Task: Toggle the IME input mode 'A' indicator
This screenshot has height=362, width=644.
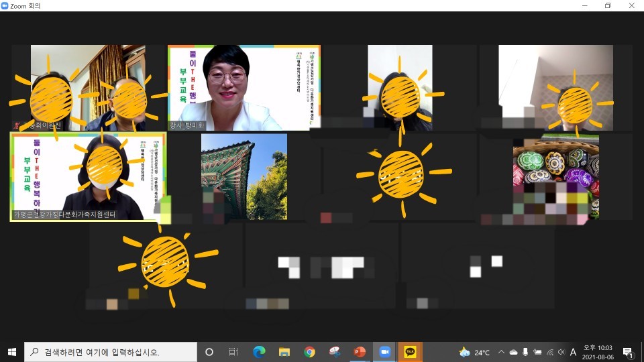Action: [x=573, y=353]
